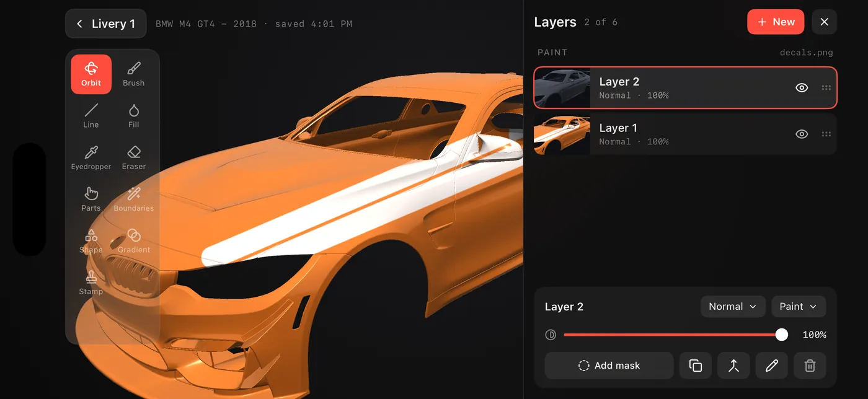The width and height of the screenshot is (868, 399).
Task: Go back via the Livery 1 button
Action: coord(106,24)
